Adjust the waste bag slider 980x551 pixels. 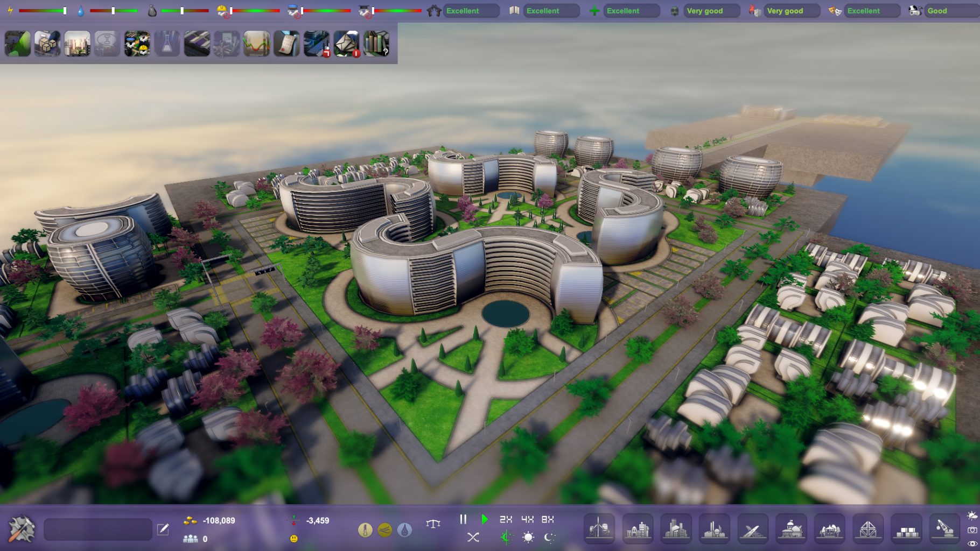[185, 11]
